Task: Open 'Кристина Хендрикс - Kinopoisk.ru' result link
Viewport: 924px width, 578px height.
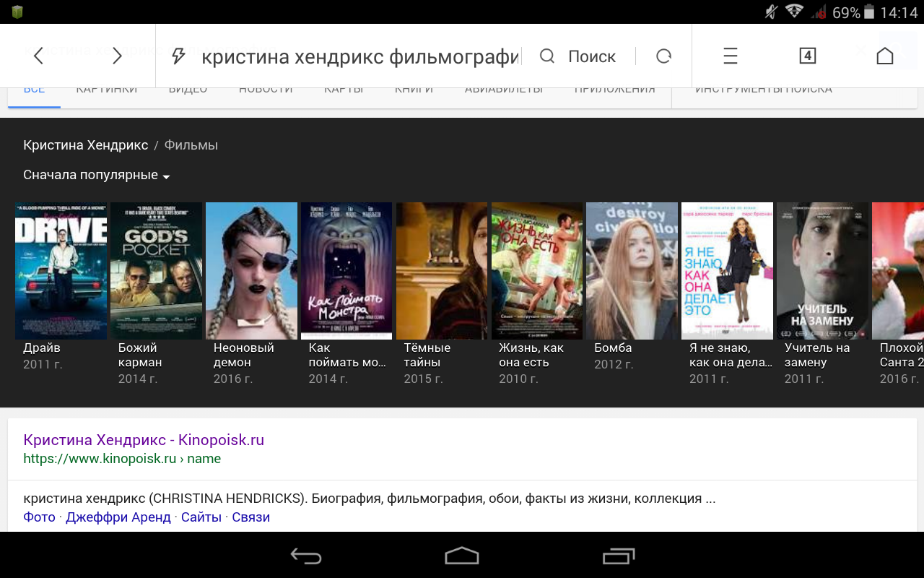Action: 144,440
